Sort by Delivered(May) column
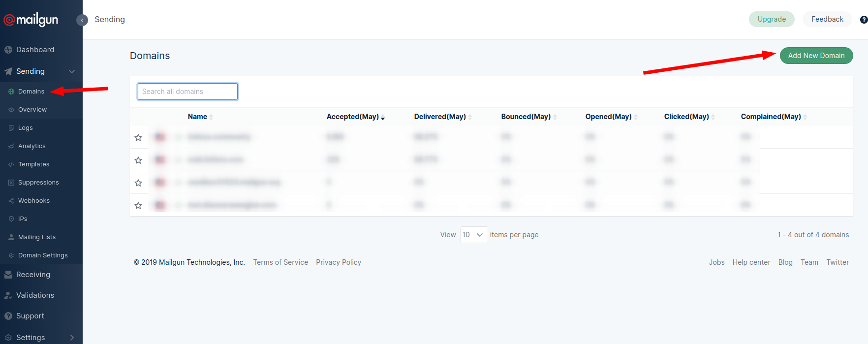Image resolution: width=868 pixels, height=344 pixels. coord(443,117)
